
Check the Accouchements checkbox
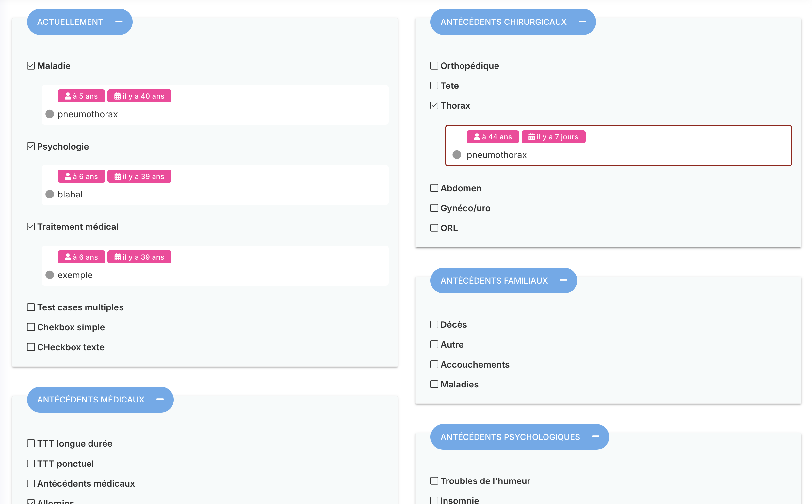click(x=434, y=364)
